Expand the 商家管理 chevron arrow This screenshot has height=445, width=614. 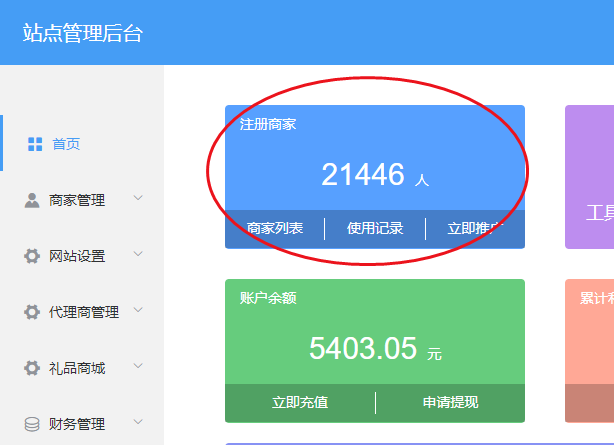[138, 199]
